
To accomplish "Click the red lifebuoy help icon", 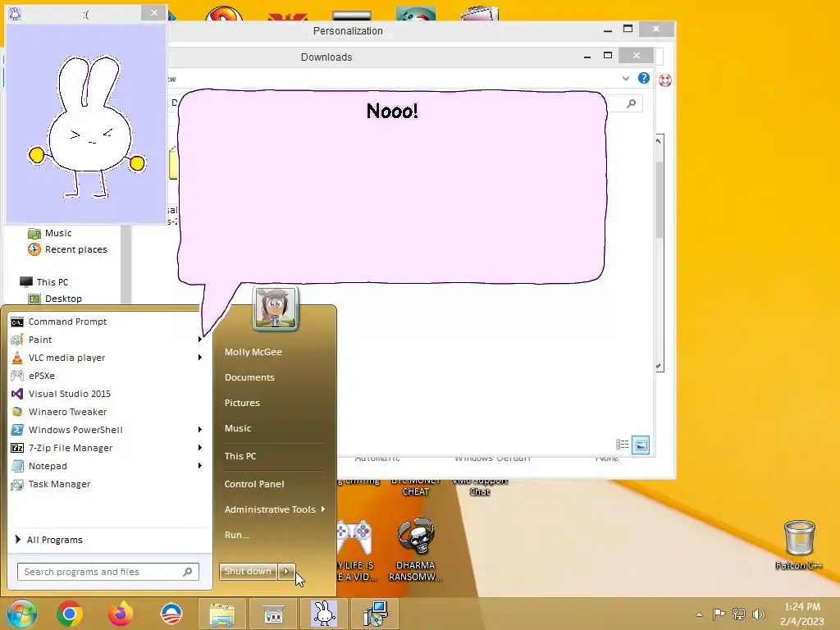I will [665, 80].
